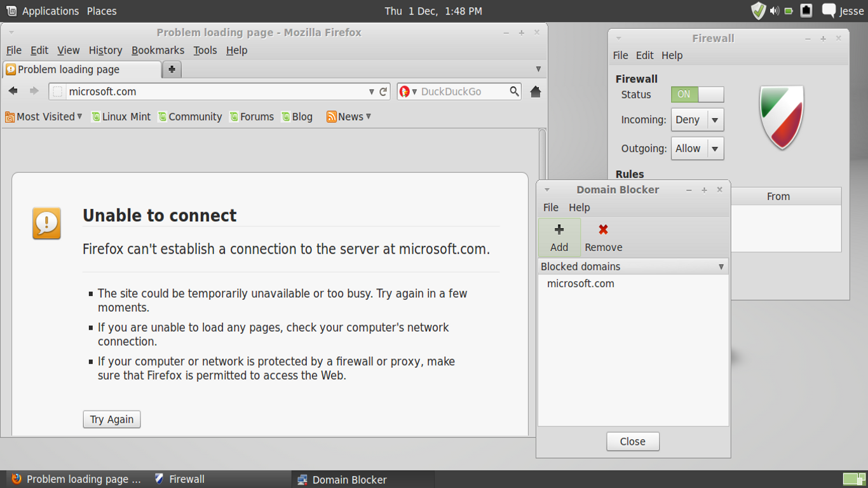Click Close button in Domain Blocker
Screen dimensions: 868x488
tap(633, 442)
